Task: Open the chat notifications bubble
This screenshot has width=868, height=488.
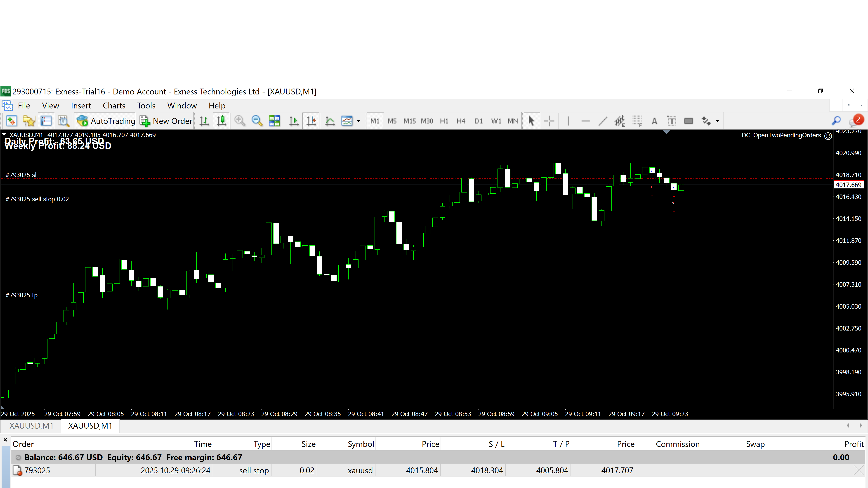Action: [x=856, y=121]
